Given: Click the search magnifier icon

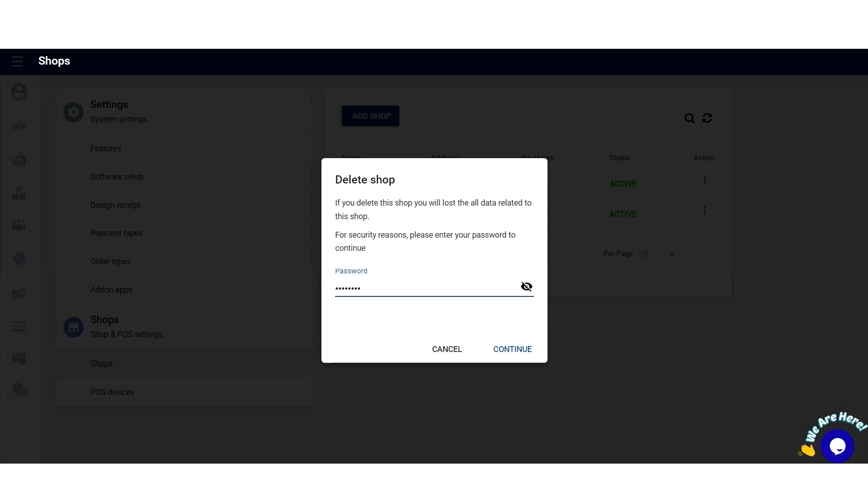Looking at the screenshot, I should point(689,118).
